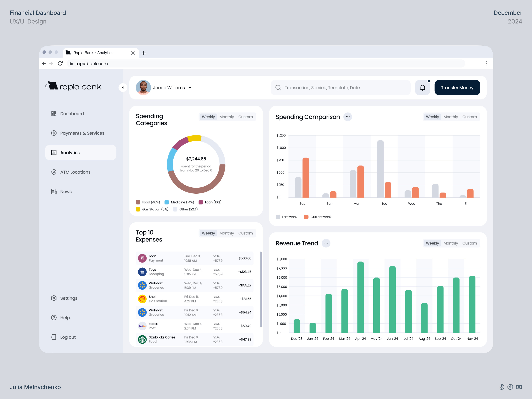Switch Spending Categories to Monthly view
532x399 pixels.
pyautogui.click(x=227, y=117)
